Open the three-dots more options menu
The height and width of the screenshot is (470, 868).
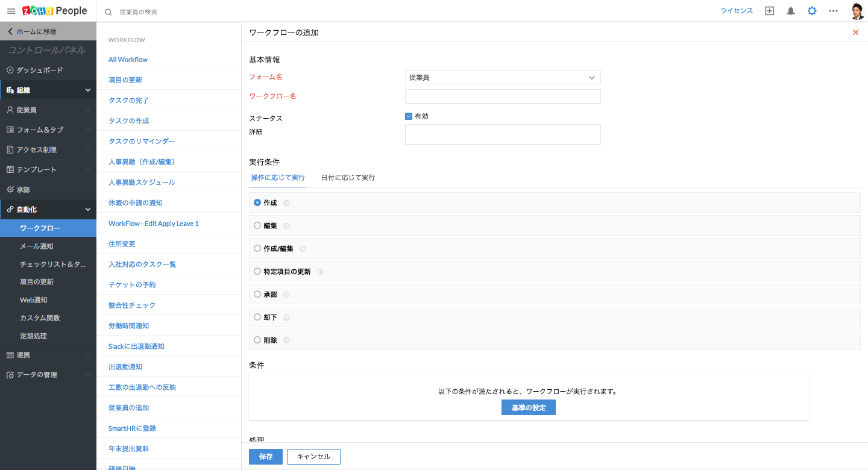[833, 11]
